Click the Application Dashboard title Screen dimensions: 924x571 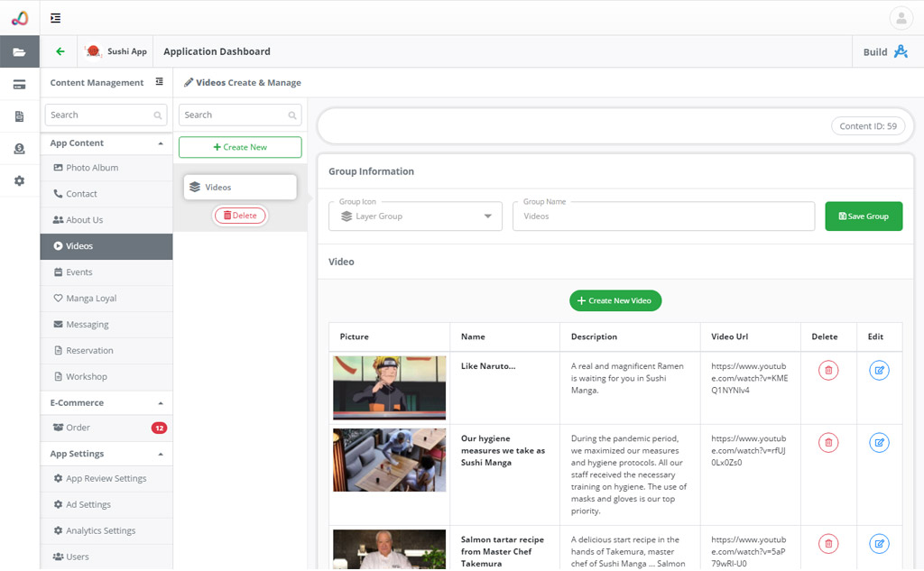[x=217, y=51]
